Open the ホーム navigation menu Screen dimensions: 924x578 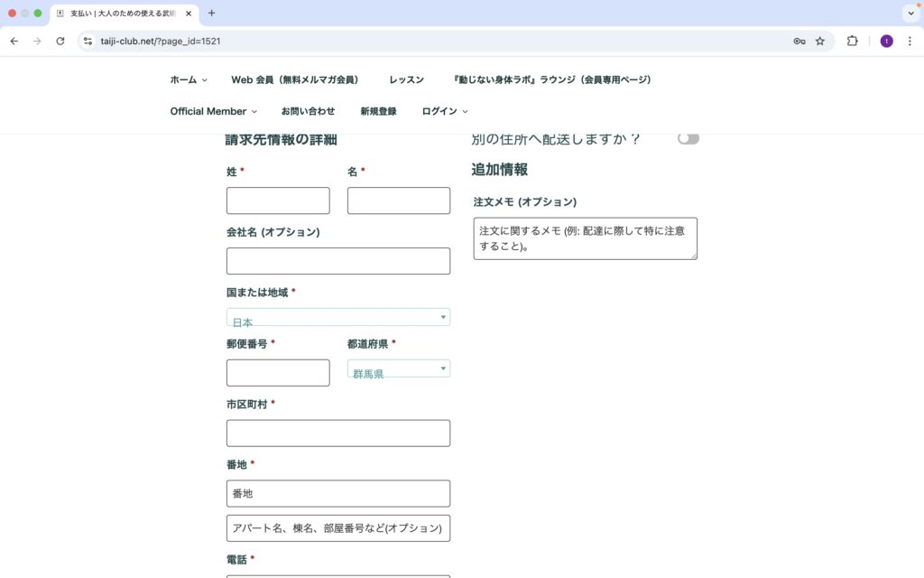pyautogui.click(x=188, y=79)
